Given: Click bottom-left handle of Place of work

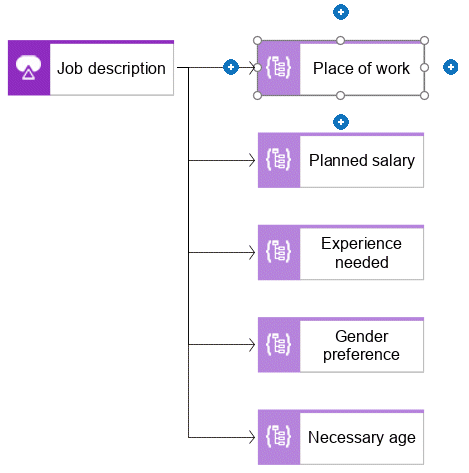Looking at the screenshot, I should 257,96.
